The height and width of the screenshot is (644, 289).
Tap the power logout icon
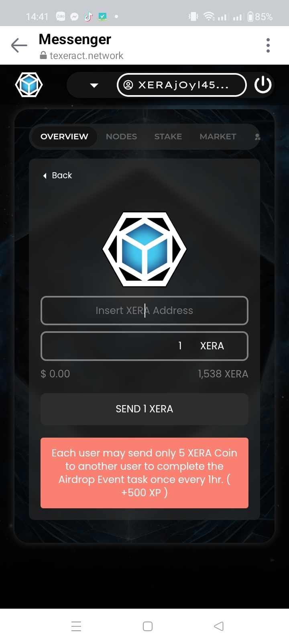coord(263,85)
